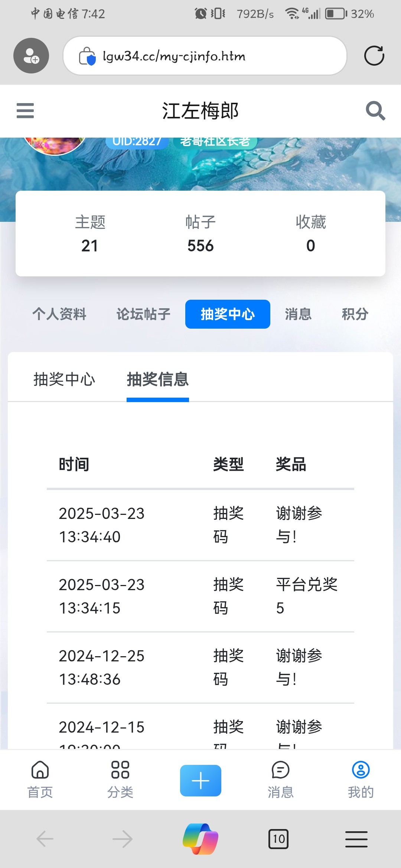This screenshot has width=401, height=868.
Task: Select the 积分 tab
Action: click(x=355, y=314)
